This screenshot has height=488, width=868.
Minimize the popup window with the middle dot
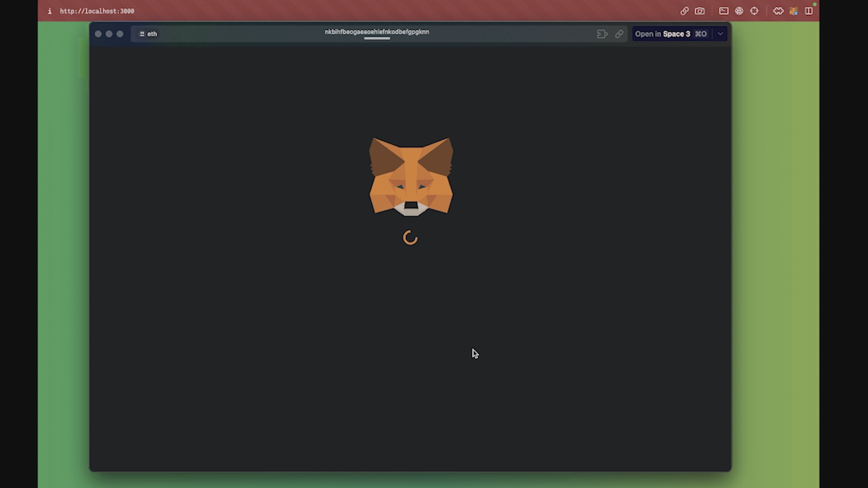(x=109, y=34)
